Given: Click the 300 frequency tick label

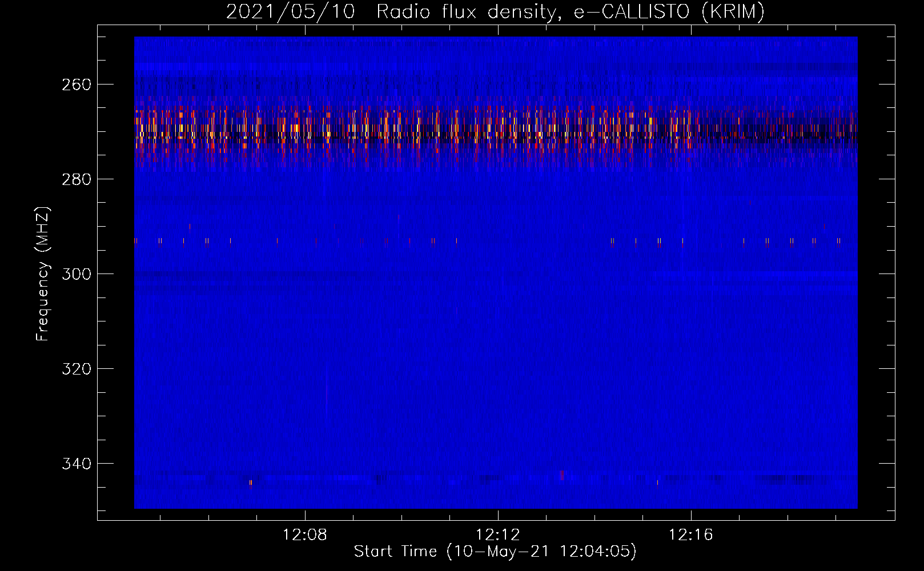Looking at the screenshot, I should click(77, 274).
